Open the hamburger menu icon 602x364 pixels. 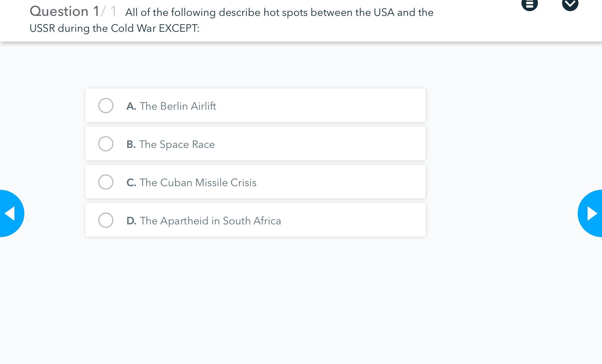(529, 4)
